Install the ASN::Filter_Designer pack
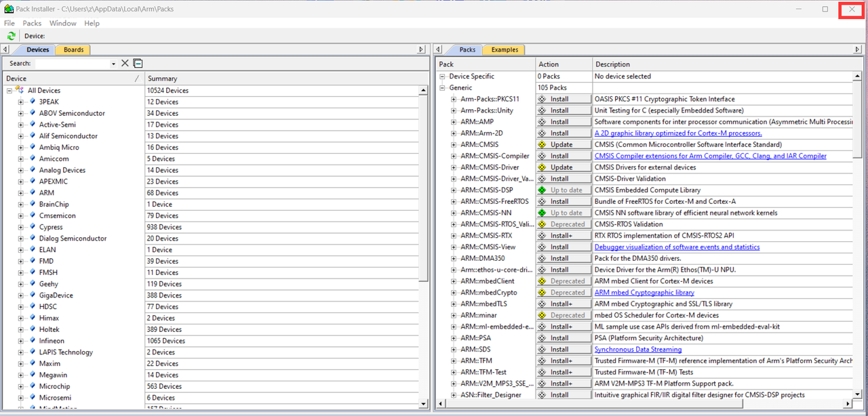The width and height of the screenshot is (868, 416). (564, 395)
